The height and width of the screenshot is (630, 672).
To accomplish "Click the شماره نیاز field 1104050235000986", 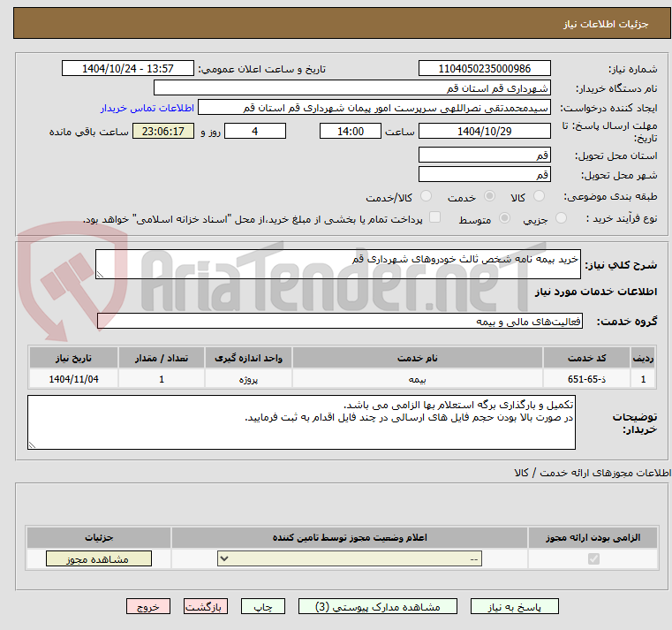I will pos(484,68).
